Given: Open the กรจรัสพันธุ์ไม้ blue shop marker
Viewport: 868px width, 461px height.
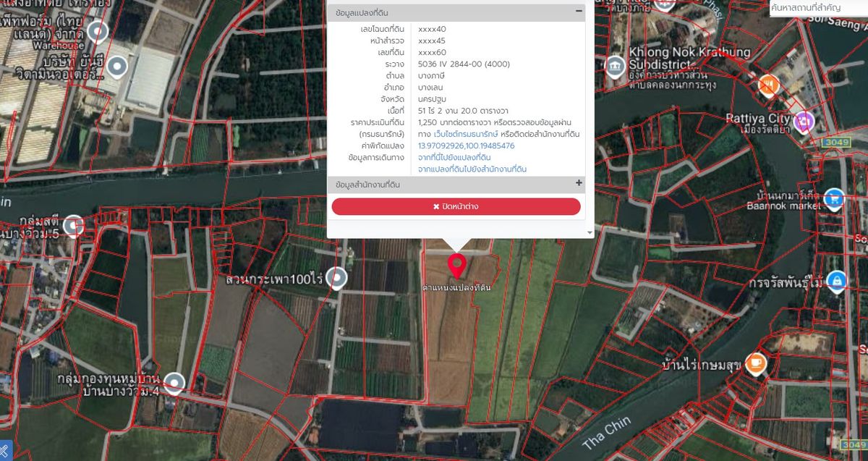Looking at the screenshot, I should click(837, 280).
